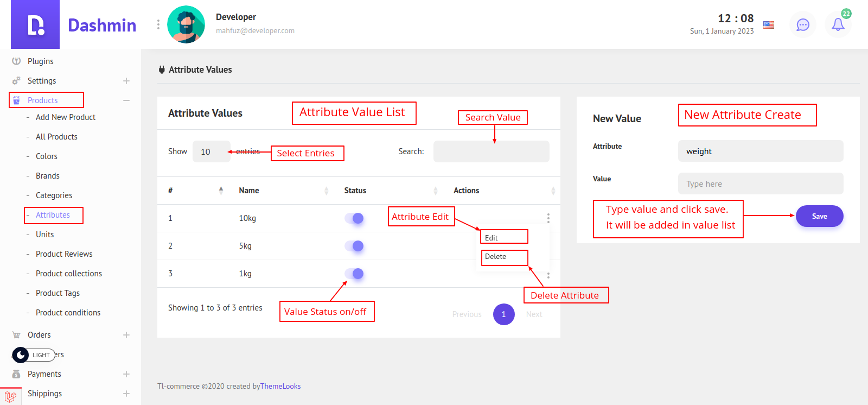The height and width of the screenshot is (405, 868).
Task: Open the actions menu for the 10kg row
Action: (548, 218)
